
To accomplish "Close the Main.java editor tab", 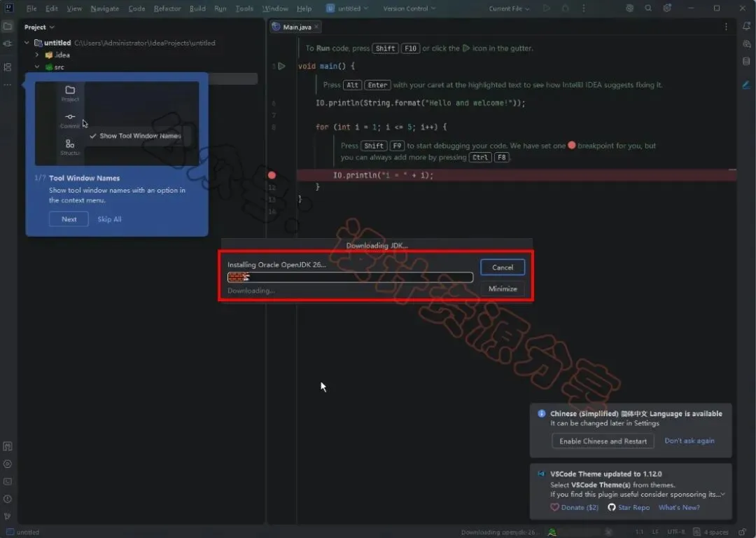I will coord(316,27).
